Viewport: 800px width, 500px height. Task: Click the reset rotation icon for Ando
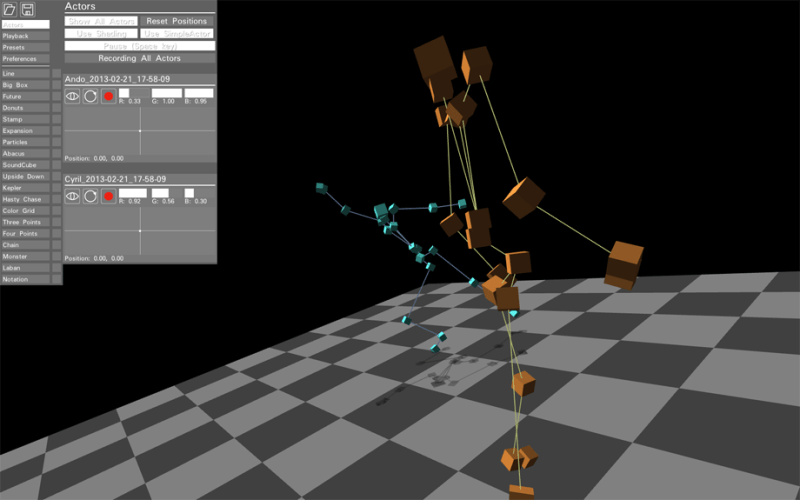(x=91, y=96)
